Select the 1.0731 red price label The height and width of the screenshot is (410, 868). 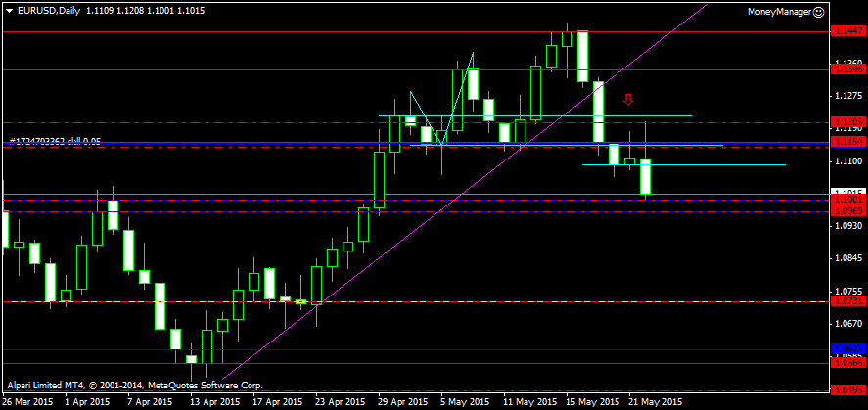click(x=847, y=301)
